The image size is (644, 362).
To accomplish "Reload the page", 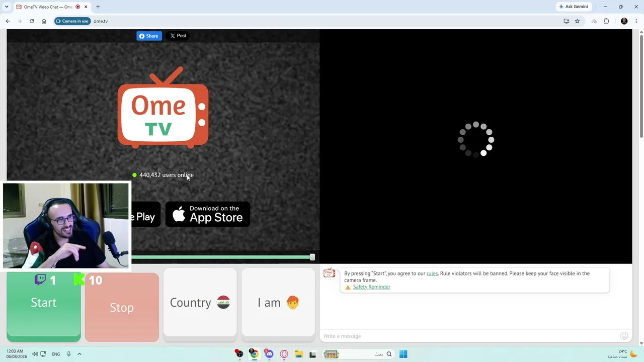I will [32, 21].
